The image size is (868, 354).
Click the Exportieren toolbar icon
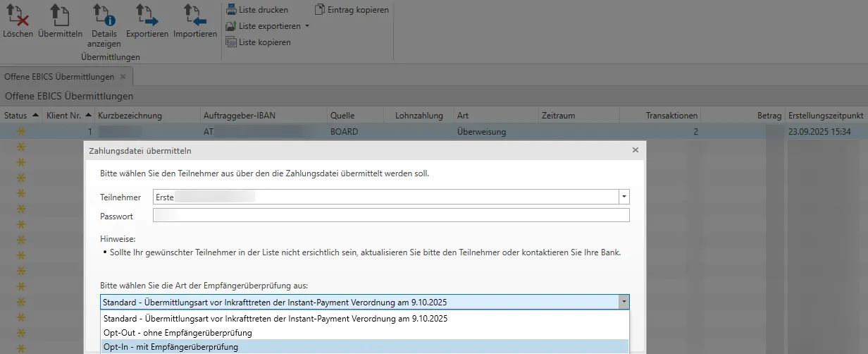147,21
